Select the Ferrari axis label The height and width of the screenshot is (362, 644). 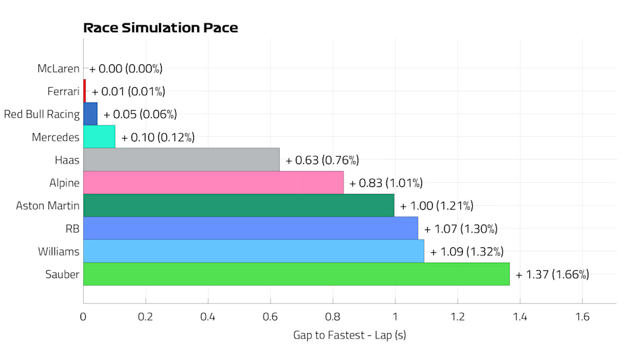point(63,91)
